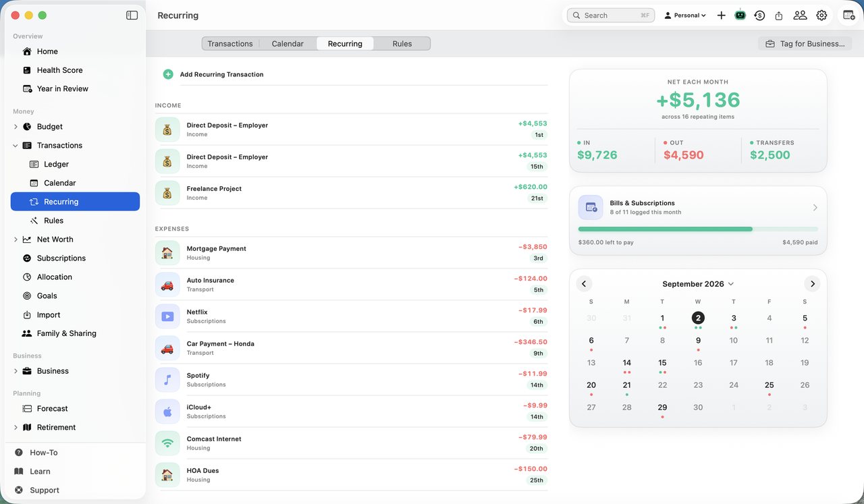Image resolution: width=864 pixels, height=504 pixels.
Task: Go to the next calendar month
Action: click(x=812, y=284)
